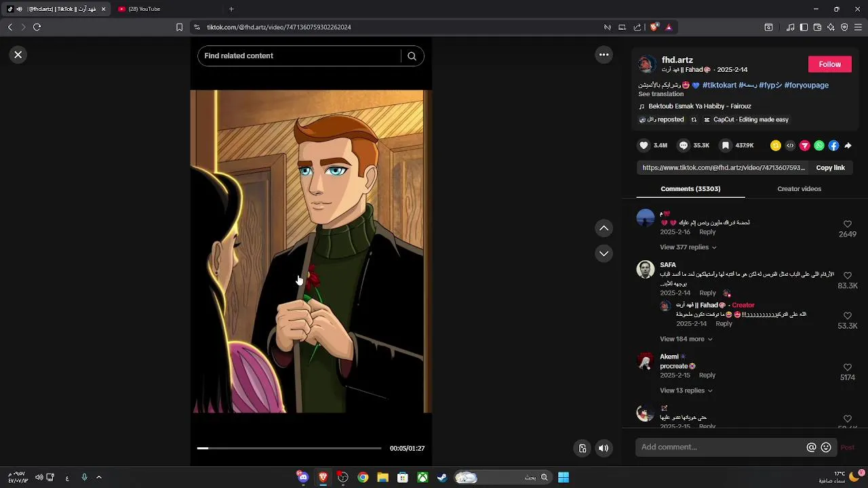Image resolution: width=868 pixels, height=488 pixels.
Task: Expand View 184 more replies
Action: [x=686, y=339]
